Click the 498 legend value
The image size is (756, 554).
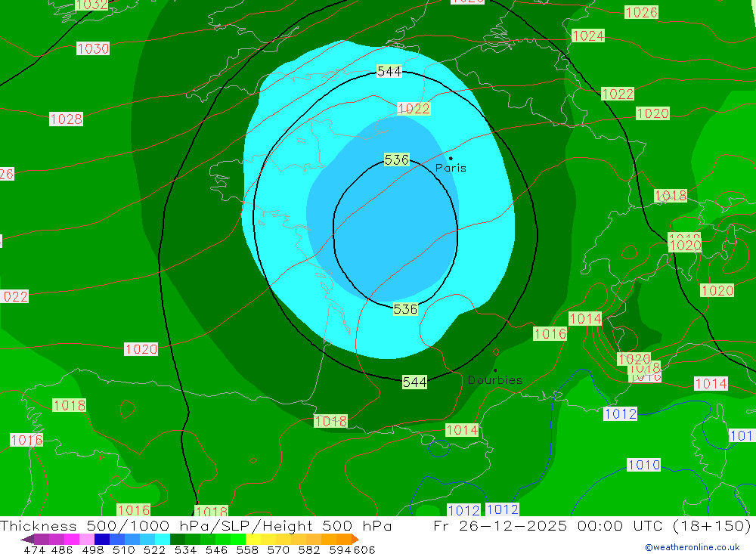point(93,550)
